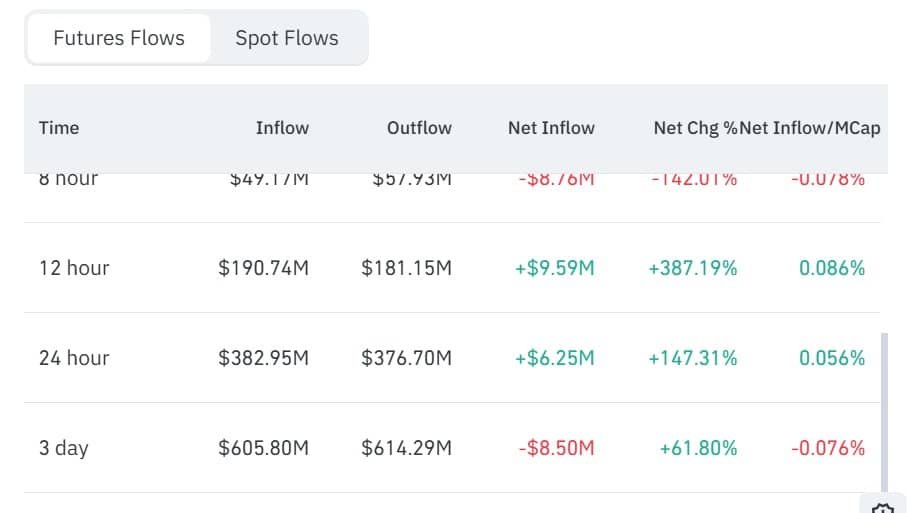
Task: Click the Net Chg % column header
Action: 695,128
